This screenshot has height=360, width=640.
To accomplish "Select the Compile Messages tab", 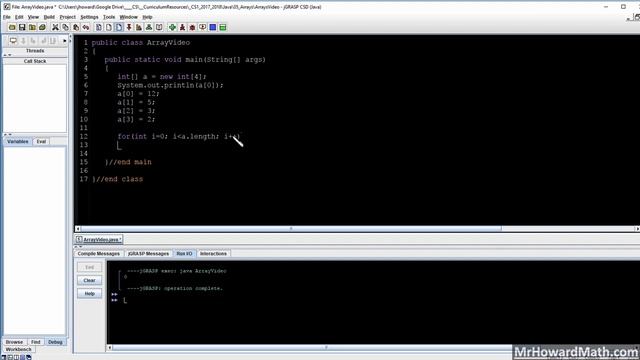I will [98, 253].
